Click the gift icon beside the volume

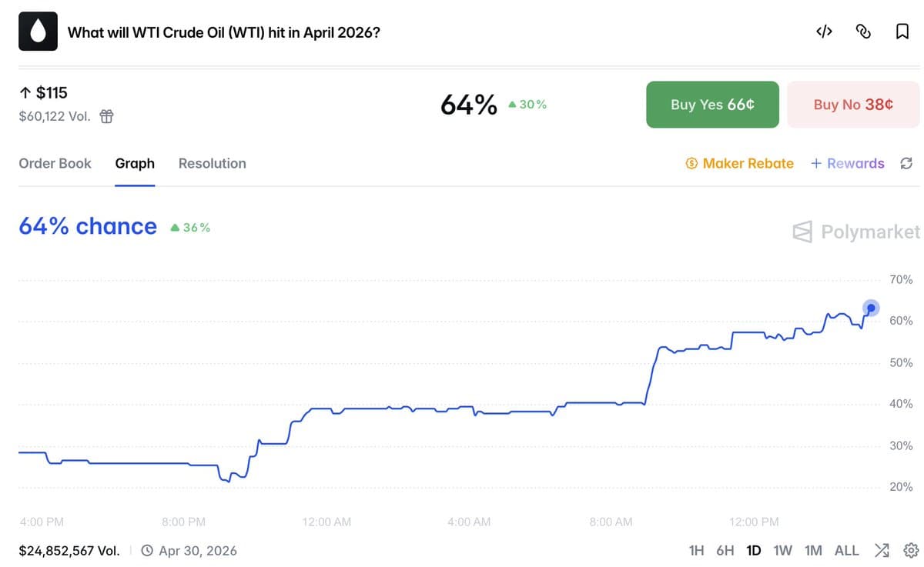tap(105, 116)
